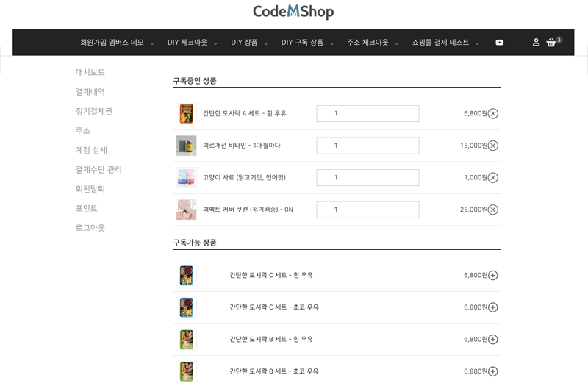
Task: Remove 퍼펙트 커버 쿠션 subscription
Action: (493, 210)
